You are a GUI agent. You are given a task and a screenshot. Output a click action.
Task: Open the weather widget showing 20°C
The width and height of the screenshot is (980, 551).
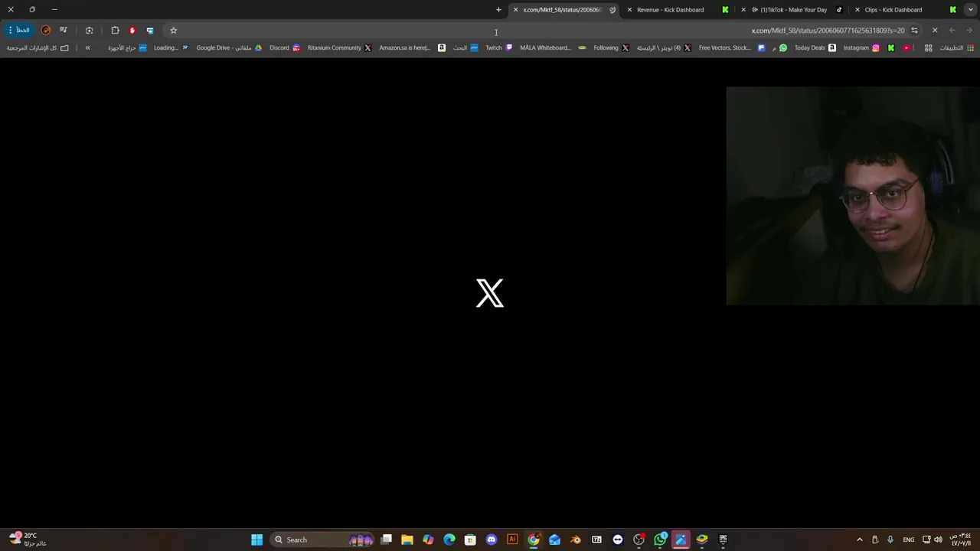(27, 540)
